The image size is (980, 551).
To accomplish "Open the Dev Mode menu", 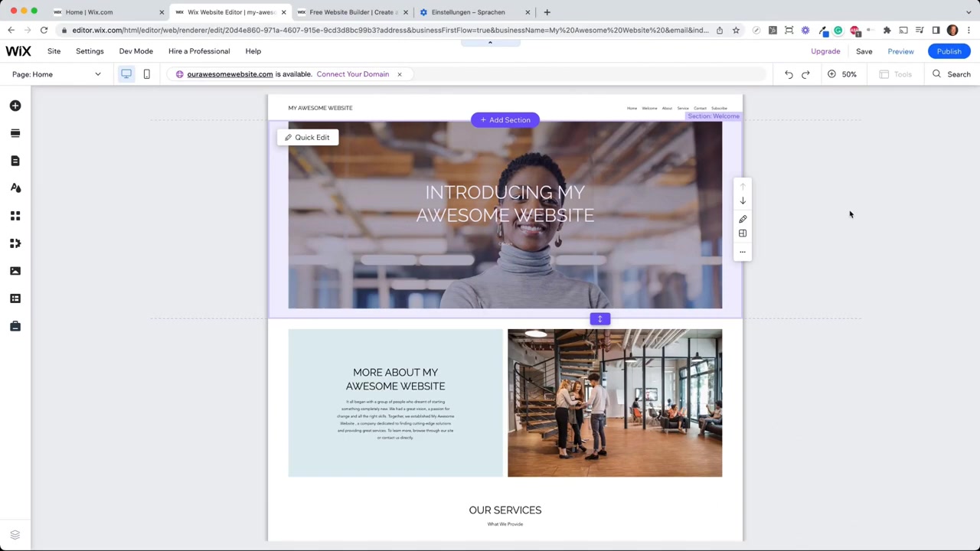I will click(136, 51).
